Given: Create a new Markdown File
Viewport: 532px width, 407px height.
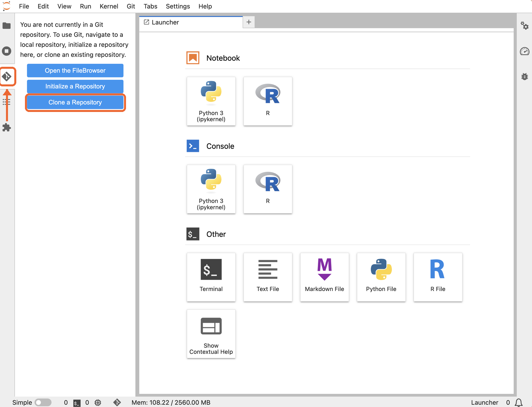Looking at the screenshot, I should pyautogui.click(x=325, y=277).
